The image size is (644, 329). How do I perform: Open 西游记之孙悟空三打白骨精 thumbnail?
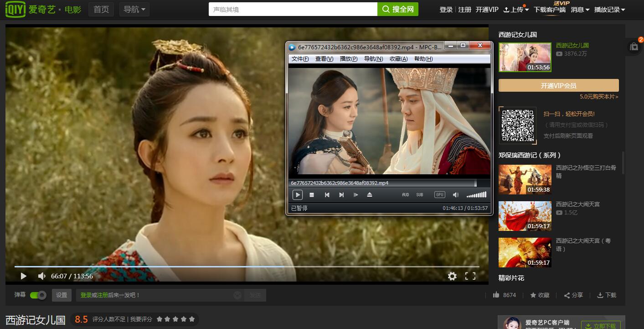coord(525,179)
